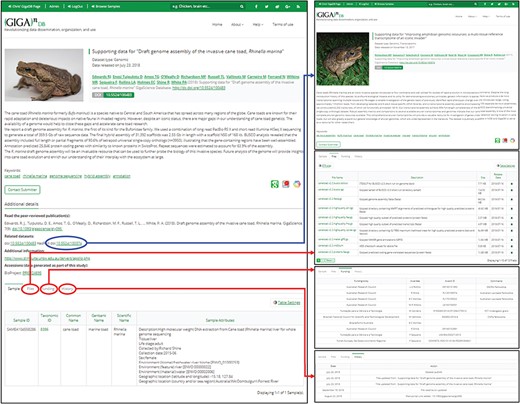The width and height of the screenshot is (520, 404).
Task: Click the publication DOI link under peer-reviewed publication
Action: click(37, 229)
